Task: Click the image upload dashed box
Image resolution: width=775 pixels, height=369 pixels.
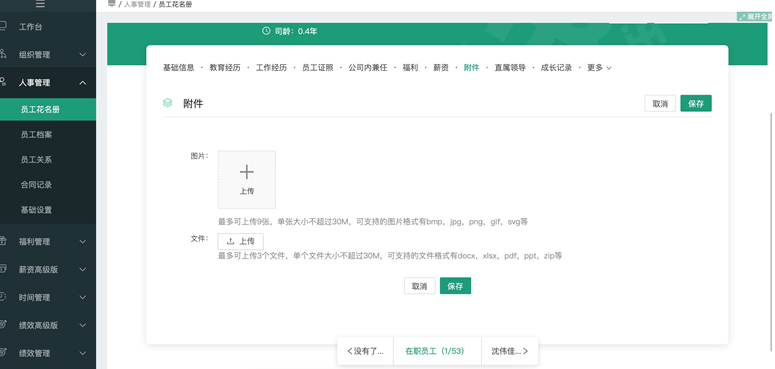Action: pos(247,179)
